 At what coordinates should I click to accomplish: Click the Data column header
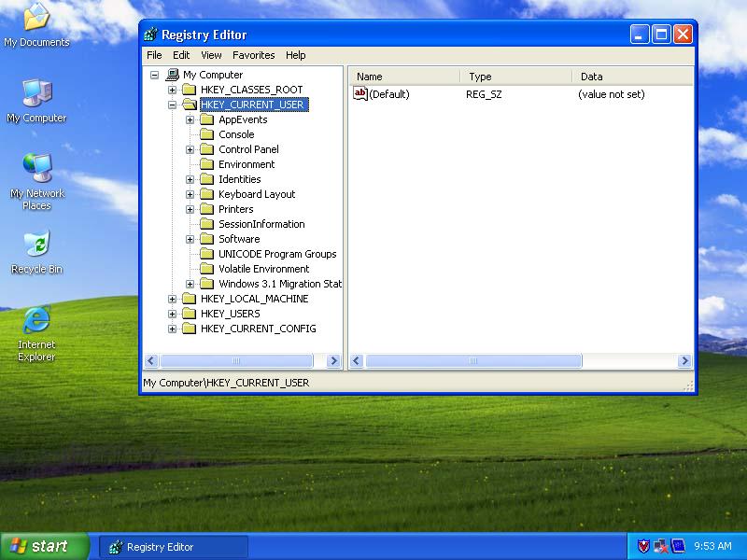(633, 77)
